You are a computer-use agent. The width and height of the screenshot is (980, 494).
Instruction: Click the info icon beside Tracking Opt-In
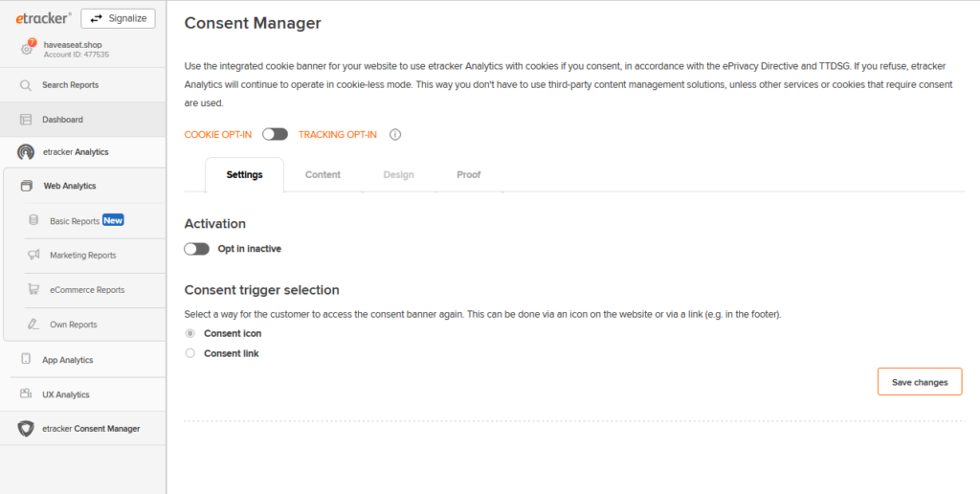click(x=395, y=134)
